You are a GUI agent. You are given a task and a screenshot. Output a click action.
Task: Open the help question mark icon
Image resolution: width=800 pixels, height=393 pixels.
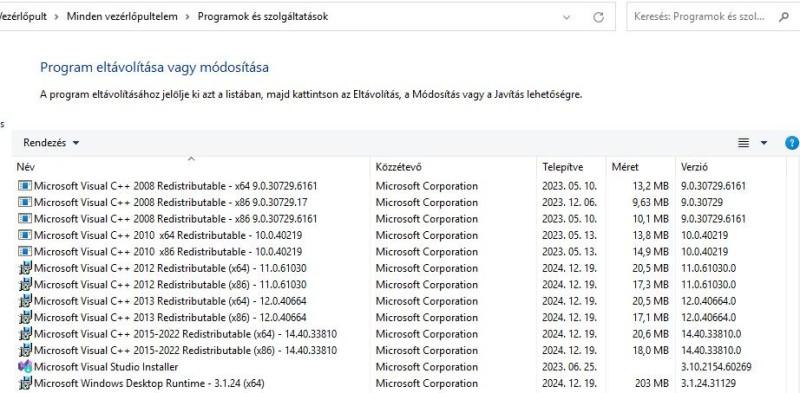pos(792,143)
